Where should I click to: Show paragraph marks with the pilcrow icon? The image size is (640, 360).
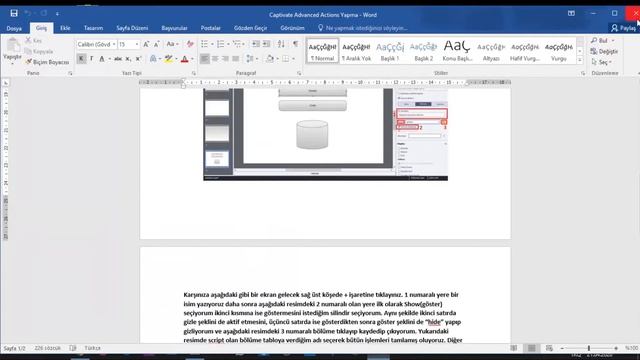(296, 44)
